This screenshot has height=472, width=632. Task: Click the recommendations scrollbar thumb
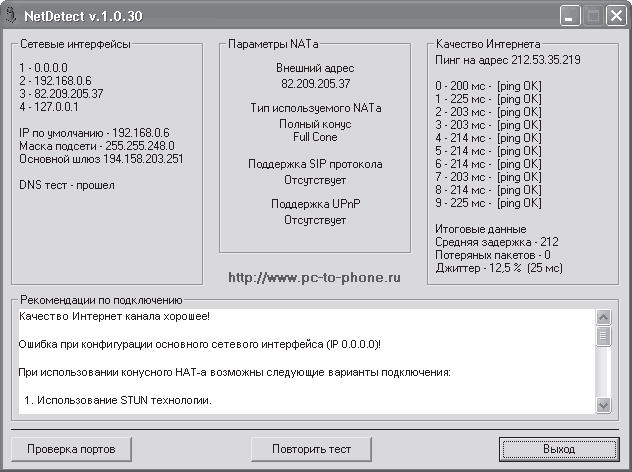(x=603, y=336)
